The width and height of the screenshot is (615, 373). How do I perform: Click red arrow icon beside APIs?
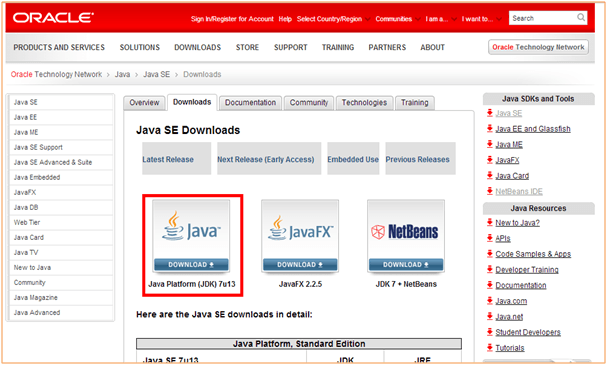pos(489,238)
